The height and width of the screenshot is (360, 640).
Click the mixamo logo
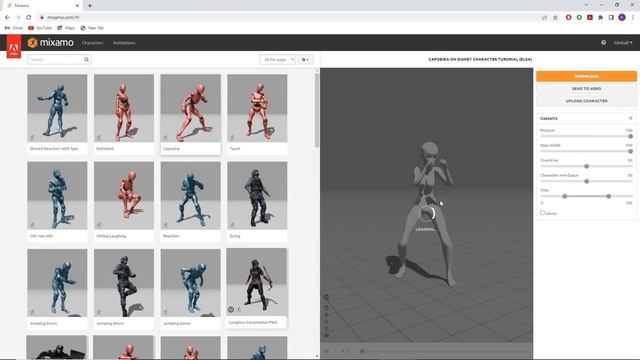pos(51,42)
